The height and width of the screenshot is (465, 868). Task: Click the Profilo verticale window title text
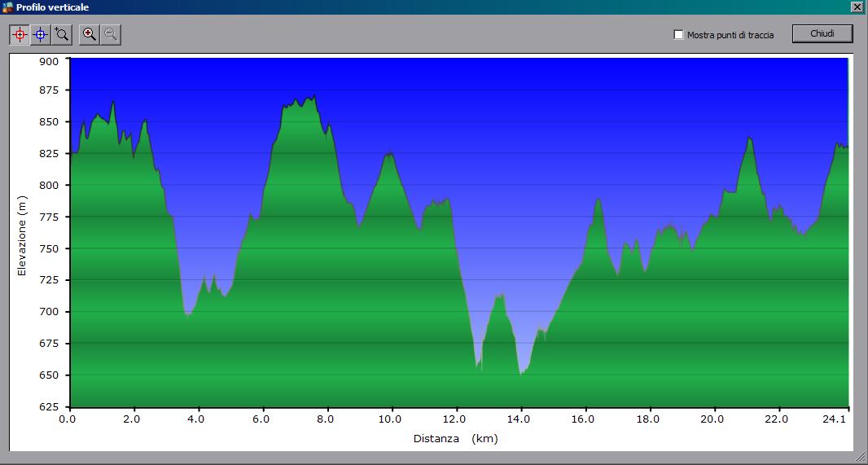(52, 7)
